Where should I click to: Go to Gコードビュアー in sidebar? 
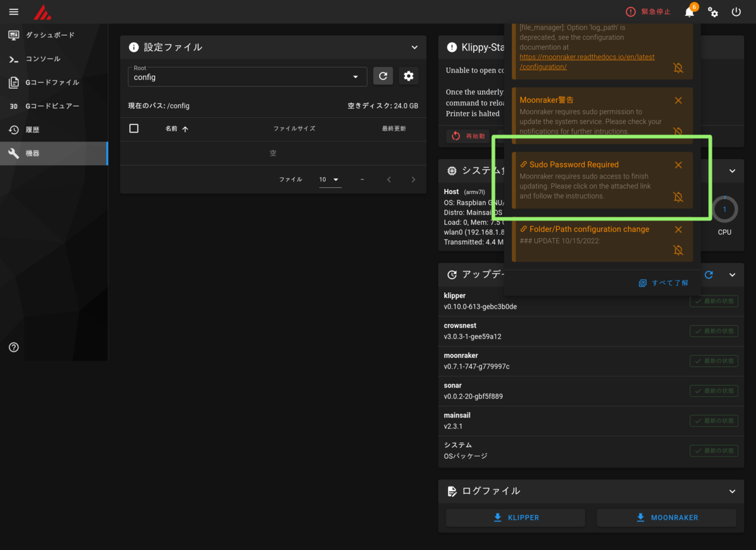tap(54, 106)
